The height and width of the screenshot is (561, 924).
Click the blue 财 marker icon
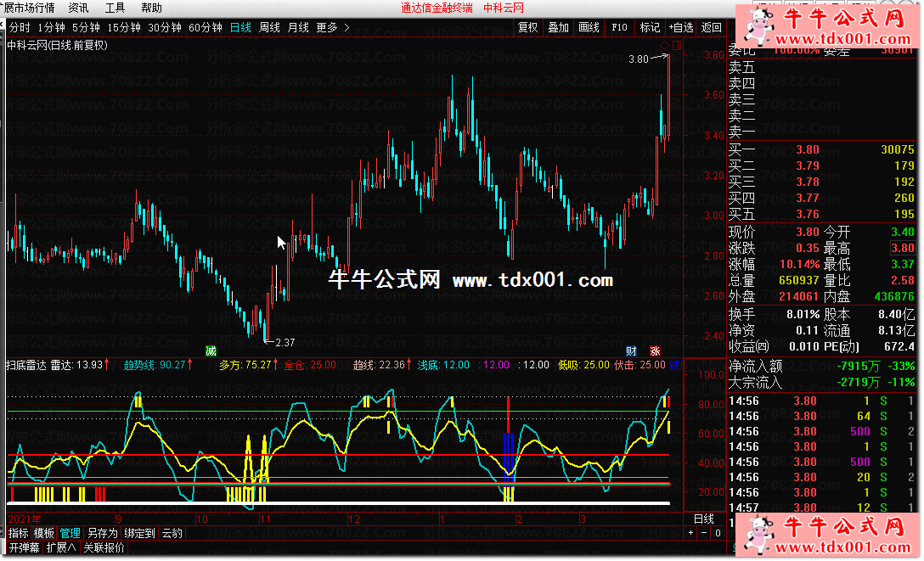(631, 351)
